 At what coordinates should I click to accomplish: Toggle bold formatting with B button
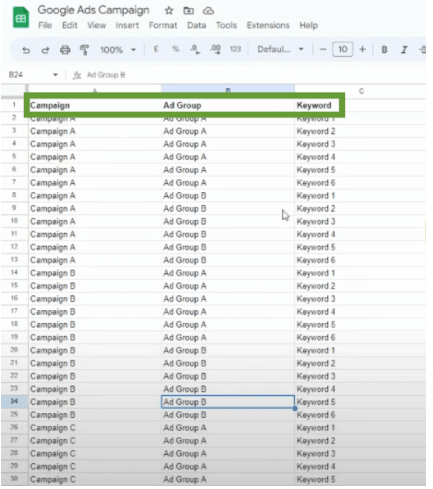coord(384,50)
